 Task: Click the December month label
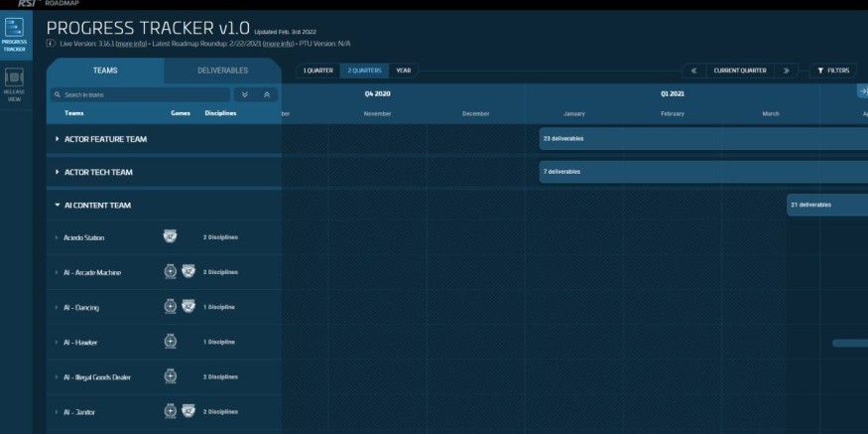pyautogui.click(x=476, y=113)
